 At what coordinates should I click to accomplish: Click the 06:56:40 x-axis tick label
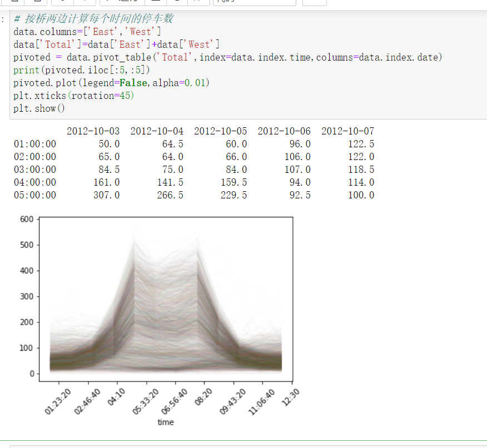tap(174, 401)
